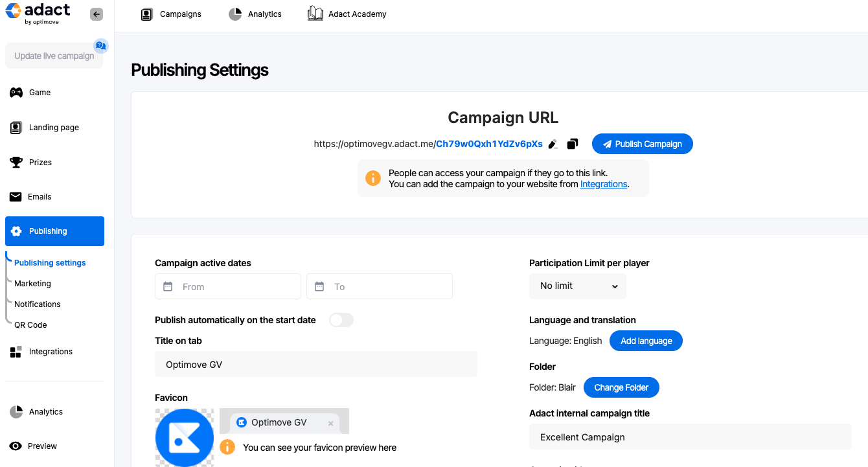Screen dimensions: 868x467
Task: Click the Game controller icon
Action: (16, 93)
